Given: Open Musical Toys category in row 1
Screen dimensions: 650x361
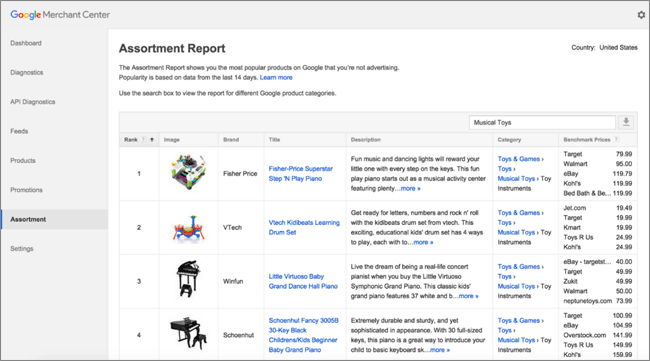Looking at the screenshot, I should 516,179.
